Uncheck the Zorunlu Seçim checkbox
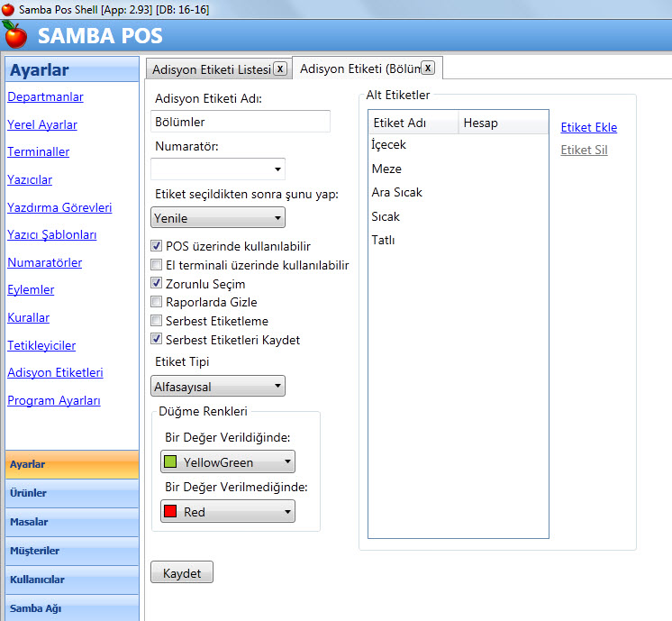Viewport: 672px width, 621px height. (x=157, y=284)
